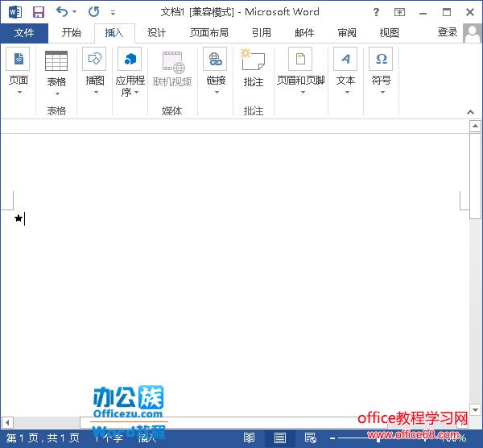
Task: Click the 表格 (Table) grid icon
Action: click(x=56, y=60)
